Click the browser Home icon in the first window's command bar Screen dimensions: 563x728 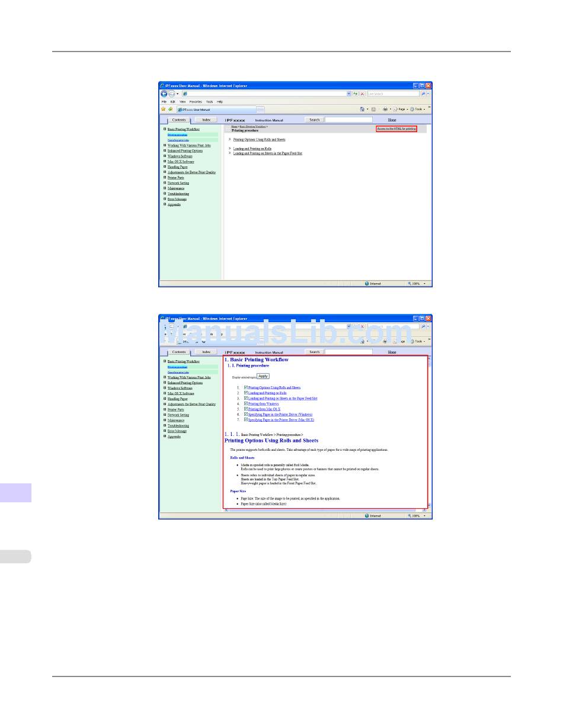point(362,109)
